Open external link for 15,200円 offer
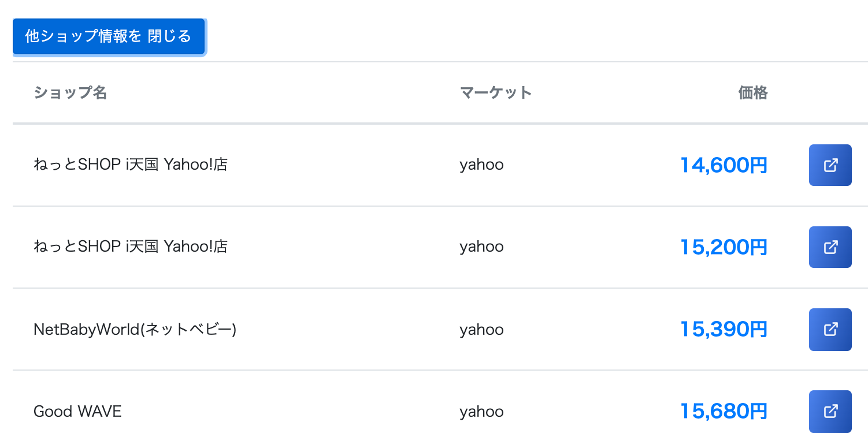 click(x=830, y=247)
